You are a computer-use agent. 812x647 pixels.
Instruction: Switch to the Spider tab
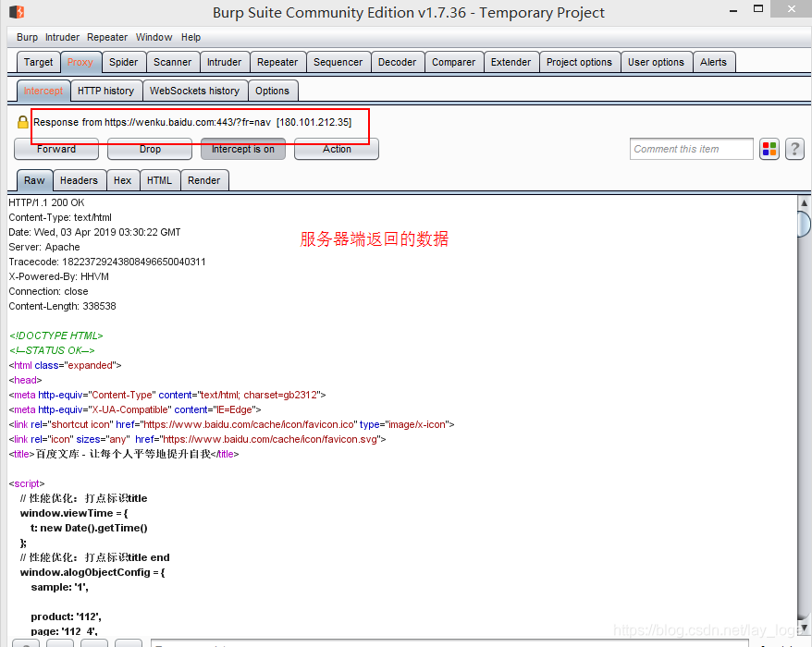(x=124, y=62)
